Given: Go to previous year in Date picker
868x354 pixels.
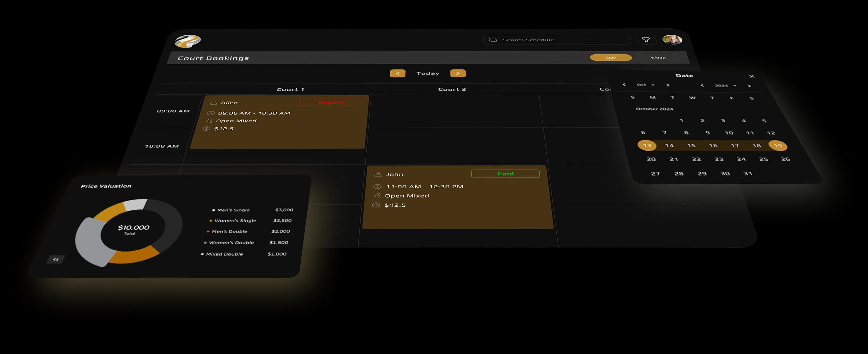Looking at the screenshot, I should coord(702,85).
